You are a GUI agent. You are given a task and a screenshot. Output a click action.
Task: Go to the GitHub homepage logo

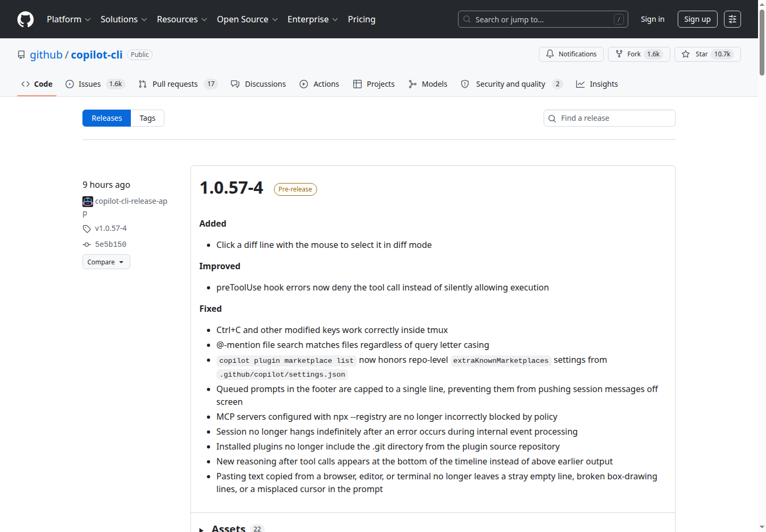26,19
